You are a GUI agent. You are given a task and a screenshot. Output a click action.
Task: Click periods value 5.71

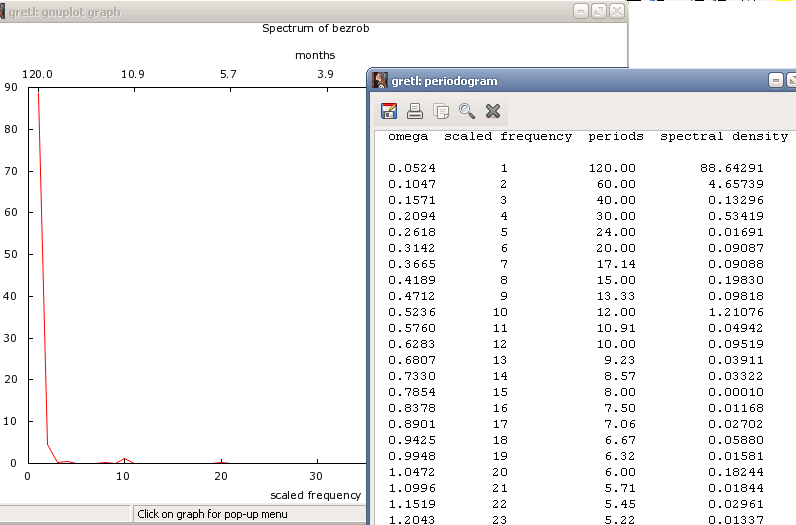click(x=620, y=488)
